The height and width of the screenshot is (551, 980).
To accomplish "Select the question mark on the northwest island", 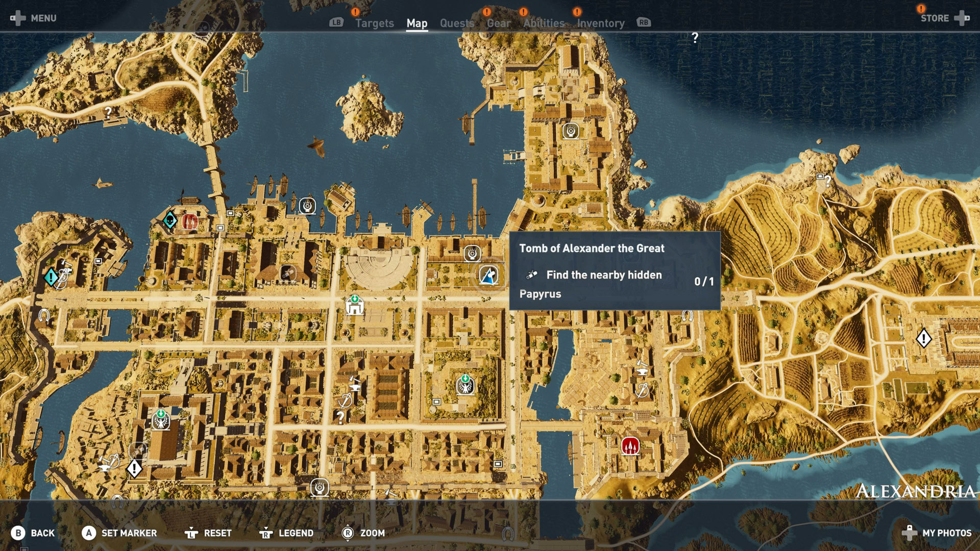I will click(x=108, y=111).
